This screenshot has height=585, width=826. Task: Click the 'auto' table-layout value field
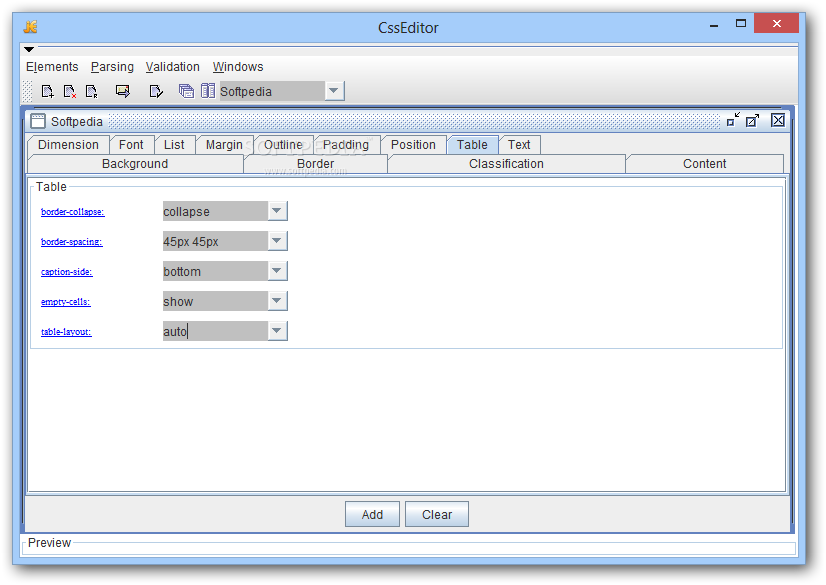point(215,331)
